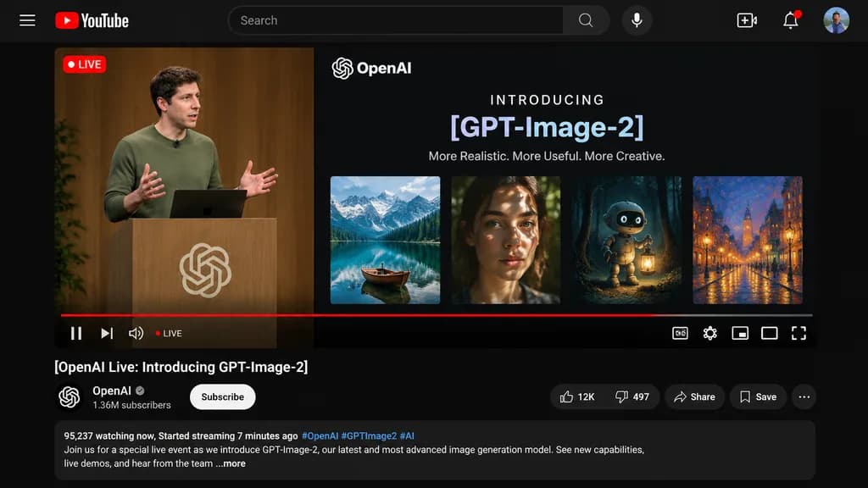
Task: Open the hamburger guide menu
Action: [27, 20]
